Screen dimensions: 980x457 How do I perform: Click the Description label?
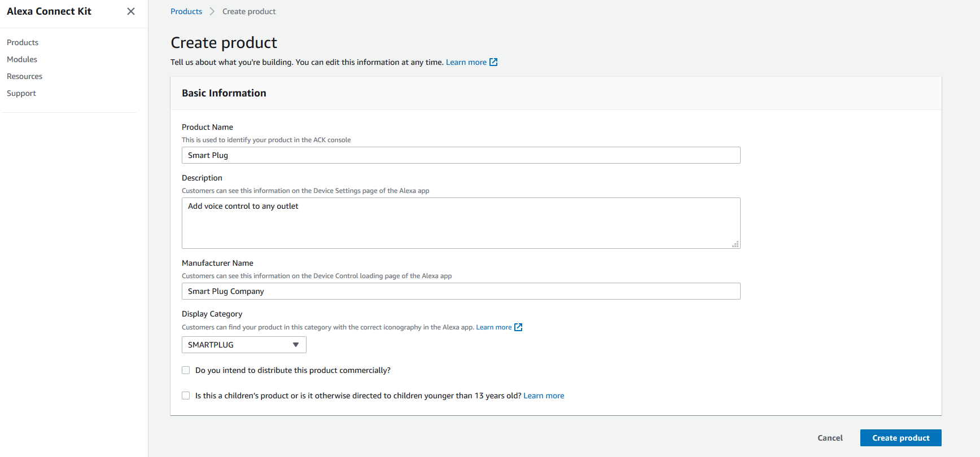coord(202,178)
